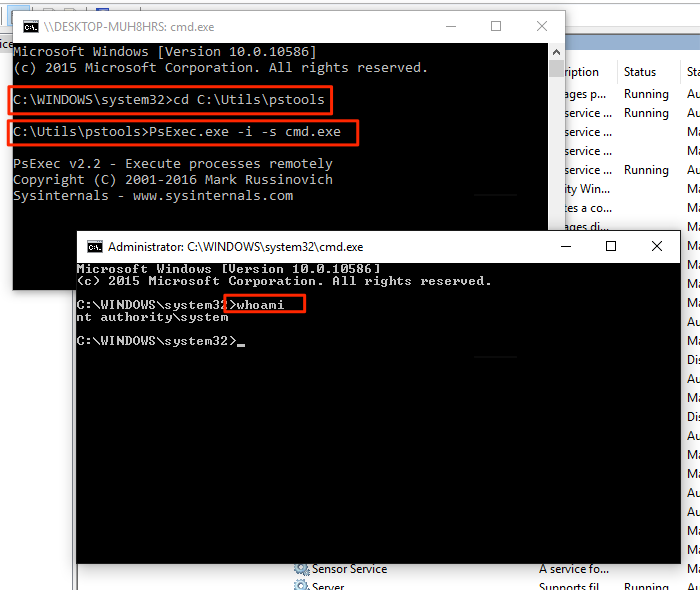Click the Administrator cmd window system icon
The width and height of the screenshot is (700, 590).
[95, 246]
